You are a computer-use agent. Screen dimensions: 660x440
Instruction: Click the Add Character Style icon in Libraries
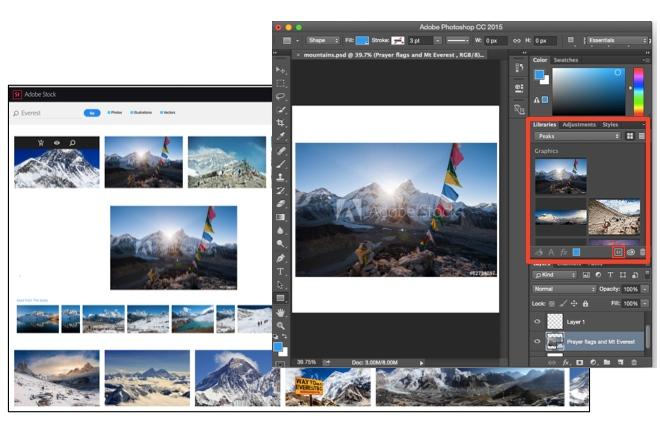point(551,252)
